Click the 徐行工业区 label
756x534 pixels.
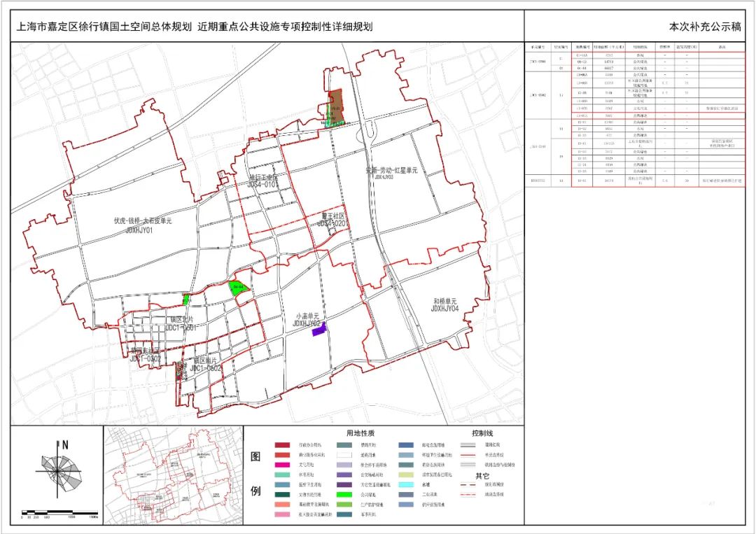coord(263,177)
